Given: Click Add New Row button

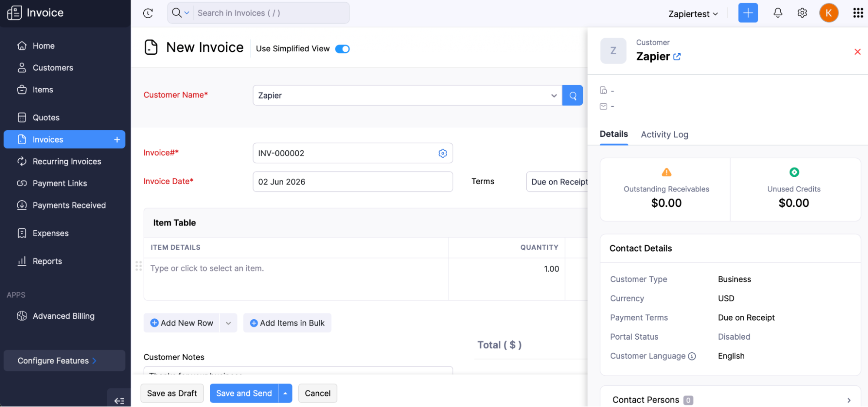Looking at the screenshot, I should (182, 323).
